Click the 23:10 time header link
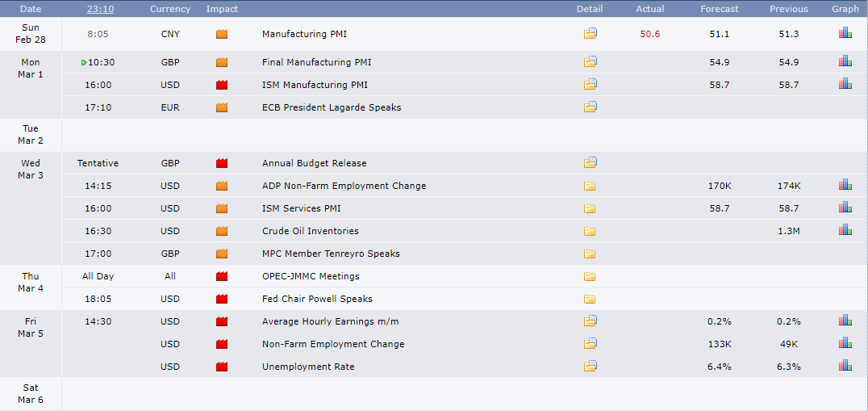 click(100, 9)
